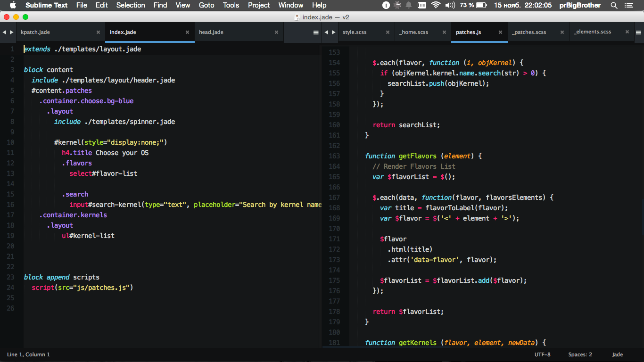Switch to the style.scss tab
Viewport: 644px width, 362px height.
point(355,33)
